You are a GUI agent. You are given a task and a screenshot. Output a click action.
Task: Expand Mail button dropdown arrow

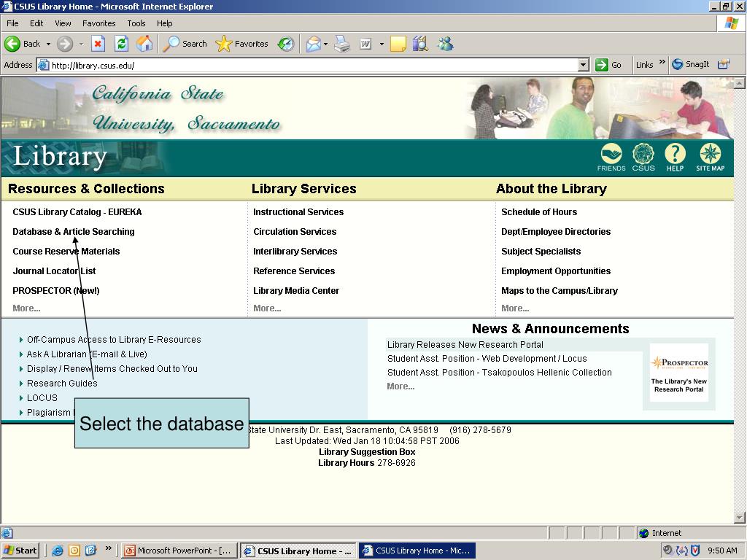point(325,44)
